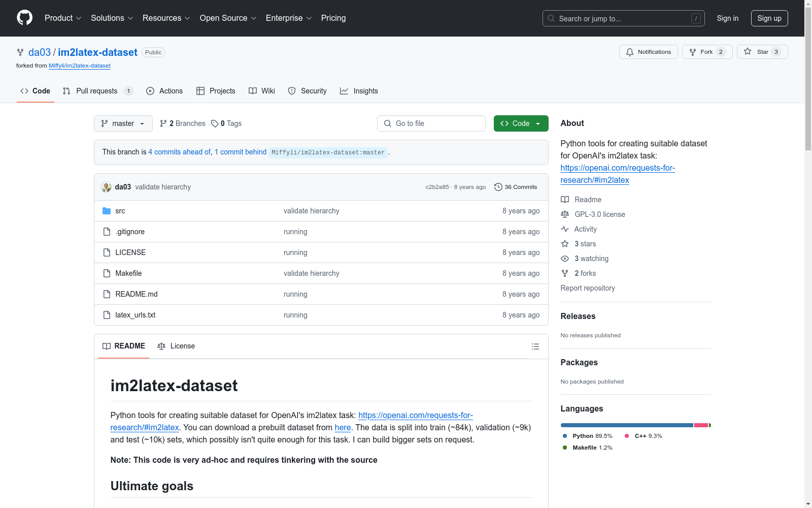
Task: Open the Resources dropdown menu
Action: pos(166,18)
